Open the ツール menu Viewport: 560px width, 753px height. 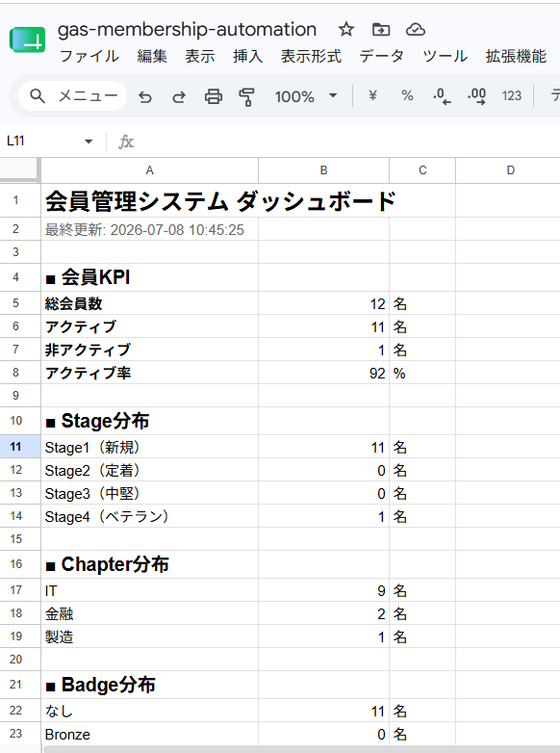point(445,56)
